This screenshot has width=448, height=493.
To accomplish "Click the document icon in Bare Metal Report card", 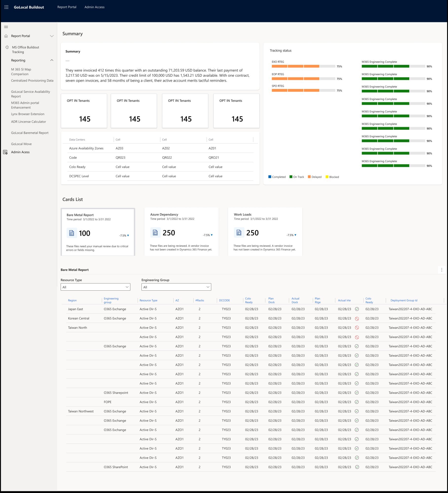I will [72, 233].
